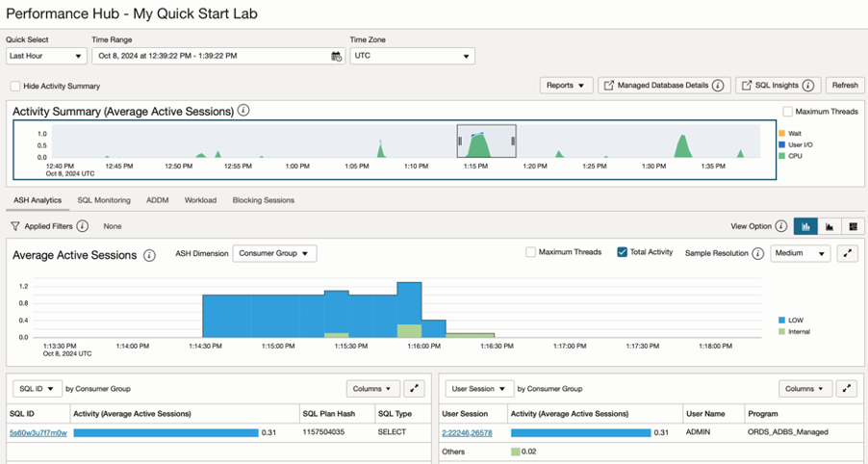Open the Time Range calendar picker icon

point(337,57)
